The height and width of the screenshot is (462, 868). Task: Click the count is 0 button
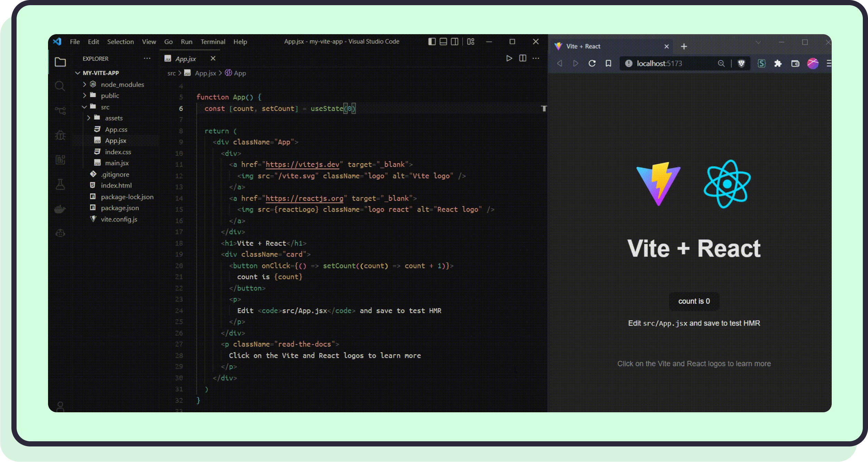point(694,301)
